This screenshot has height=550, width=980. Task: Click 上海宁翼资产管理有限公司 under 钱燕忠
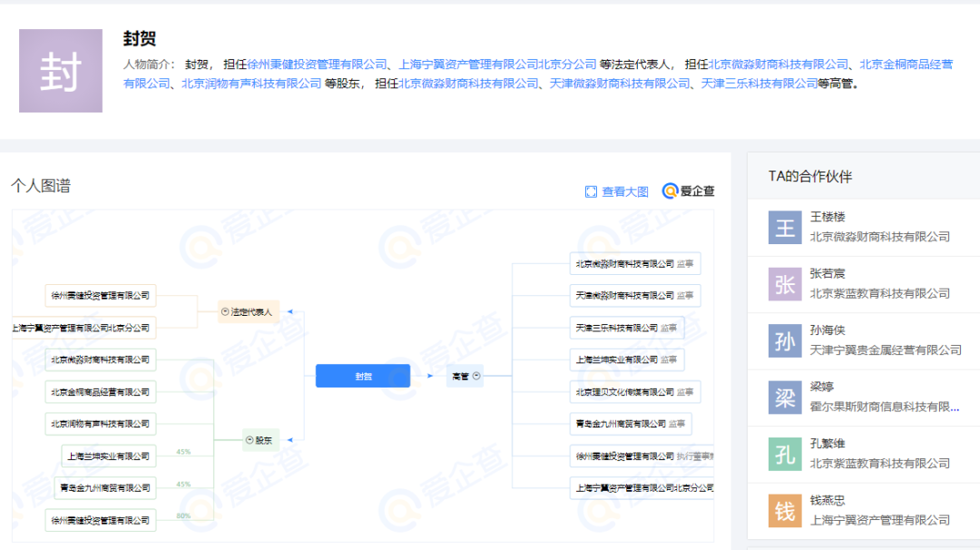pyautogui.click(x=880, y=520)
